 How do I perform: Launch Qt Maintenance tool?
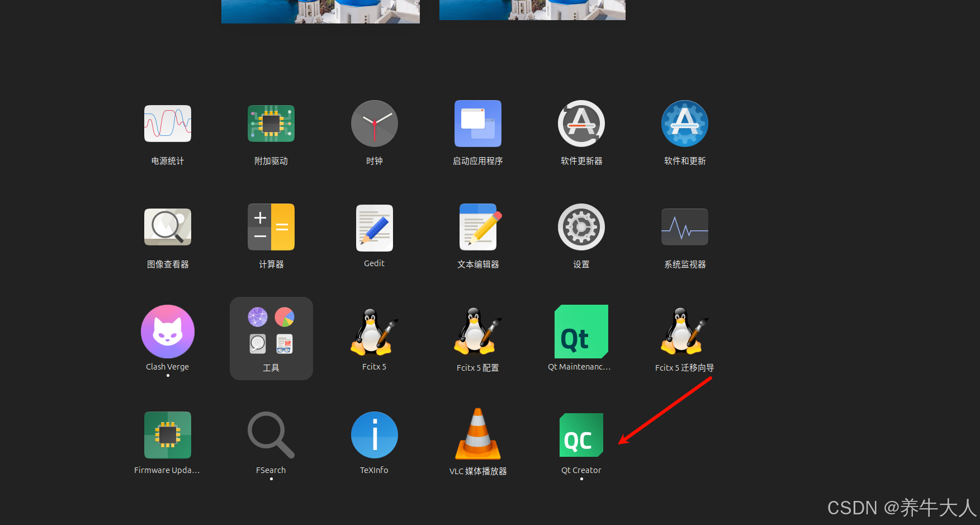click(x=581, y=332)
